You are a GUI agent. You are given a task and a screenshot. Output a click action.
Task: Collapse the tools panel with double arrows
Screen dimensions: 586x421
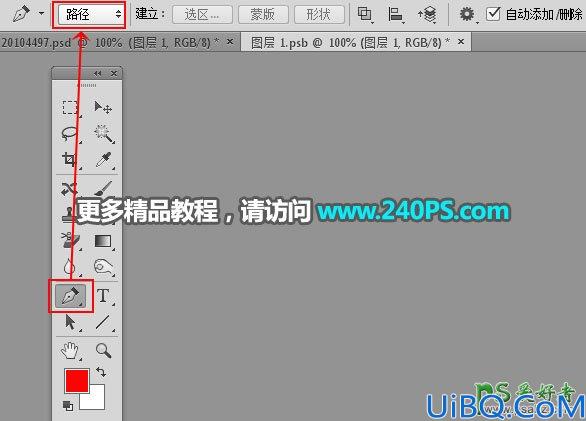98,73
